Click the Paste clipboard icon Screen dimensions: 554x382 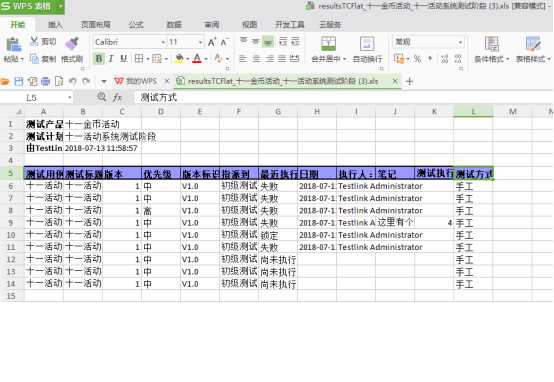13,45
